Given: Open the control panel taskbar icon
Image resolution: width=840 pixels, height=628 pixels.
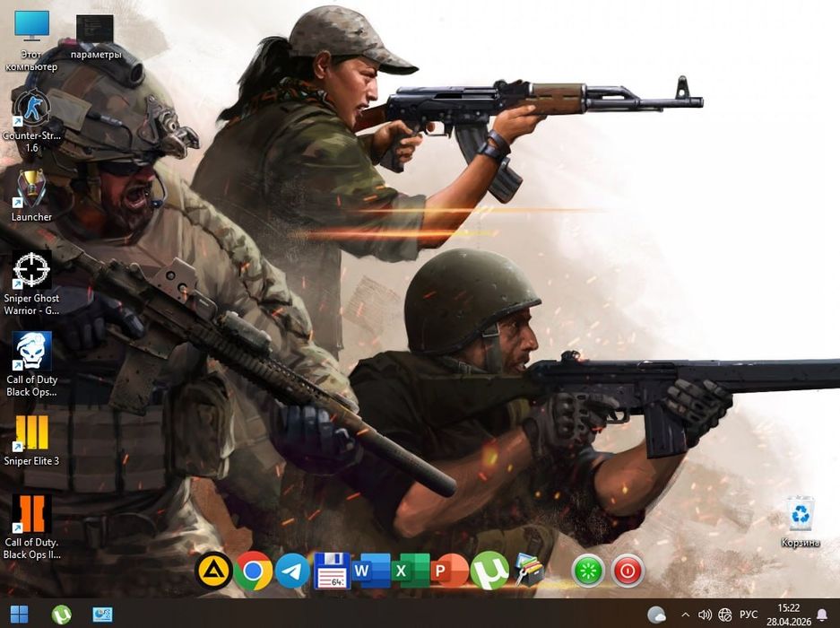Looking at the screenshot, I should click(x=103, y=615).
